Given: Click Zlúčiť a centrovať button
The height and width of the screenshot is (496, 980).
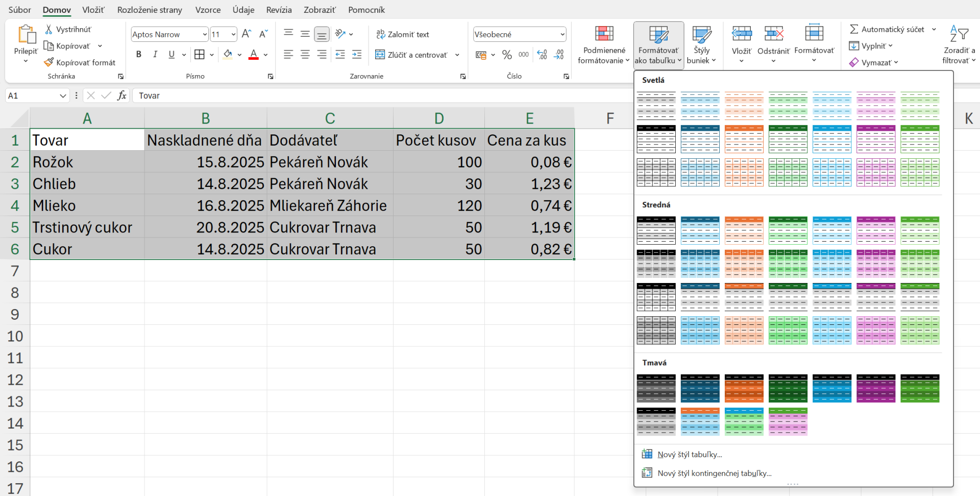Looking at the screenshot, I should pyautogui.click(x=411, y=55).
